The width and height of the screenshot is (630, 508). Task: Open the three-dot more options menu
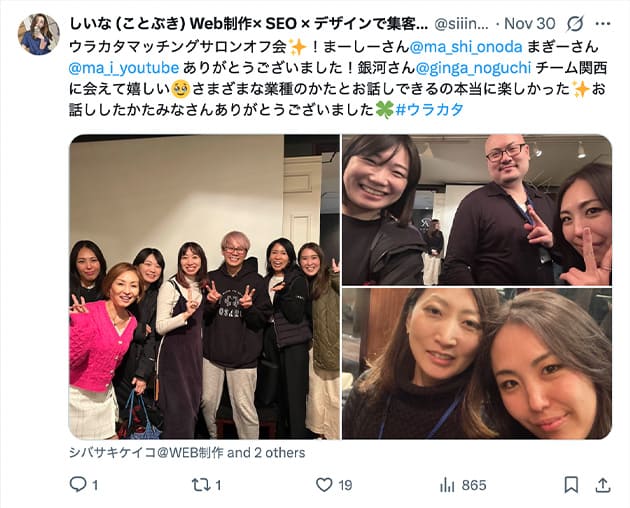pyautogui.click(x=603, y=24)
